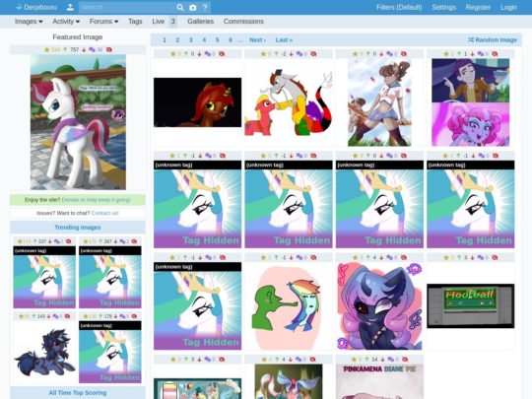Viewport: 532px width, 399px height.
Task: Open reverse image search camera icon
Action: click(193, 7)
